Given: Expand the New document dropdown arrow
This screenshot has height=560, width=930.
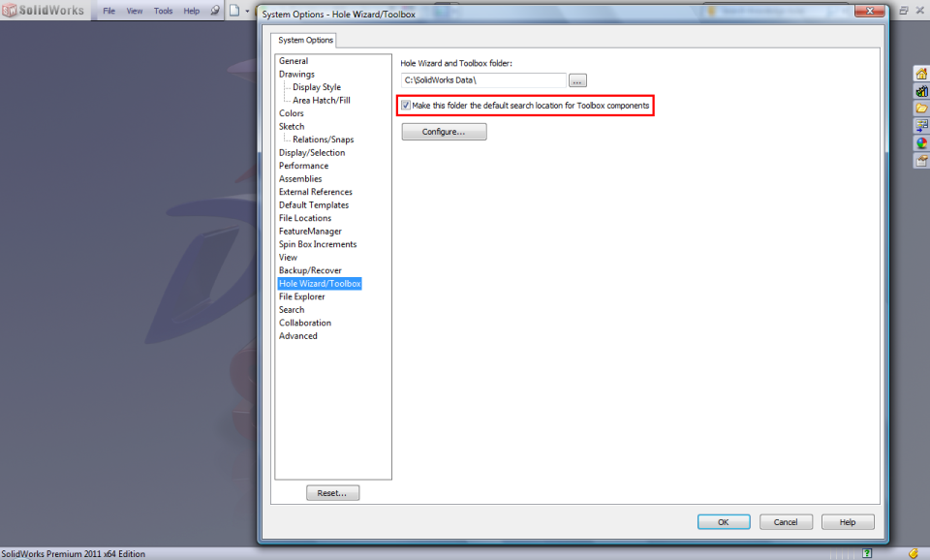Looking at the screenshot, I should click(x=247, y=11).
